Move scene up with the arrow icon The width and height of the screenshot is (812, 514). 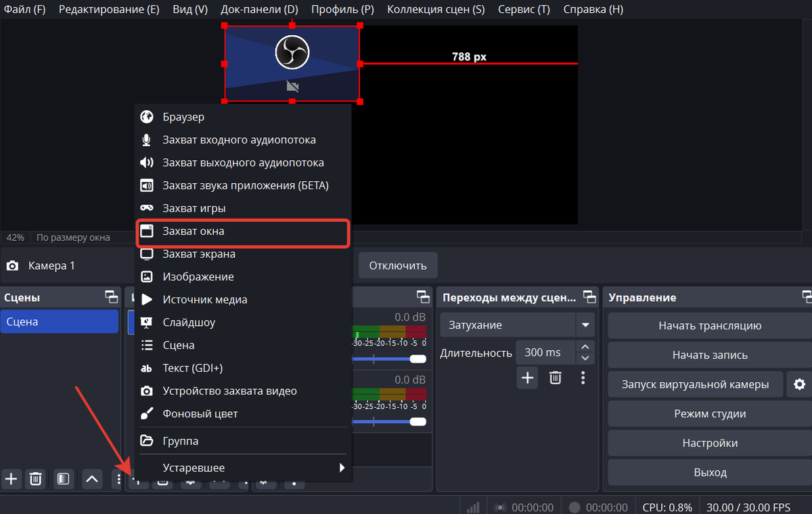(92, 480)
